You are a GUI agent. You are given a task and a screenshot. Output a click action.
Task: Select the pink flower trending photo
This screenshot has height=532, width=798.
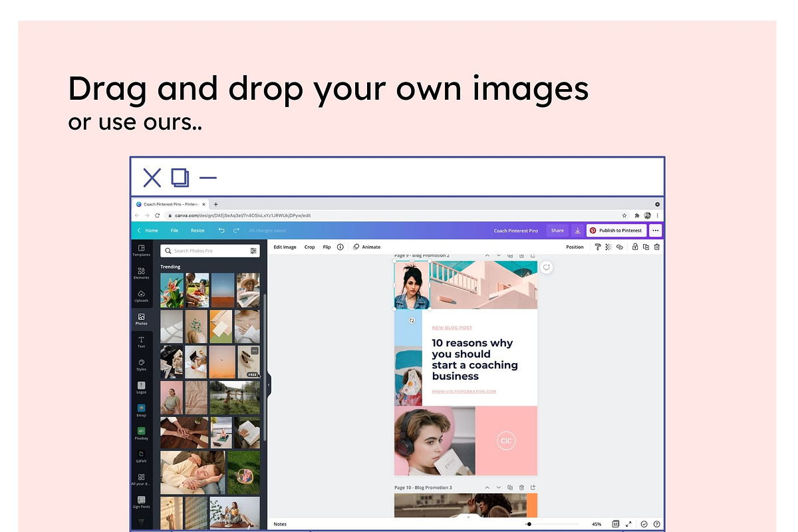172,290
